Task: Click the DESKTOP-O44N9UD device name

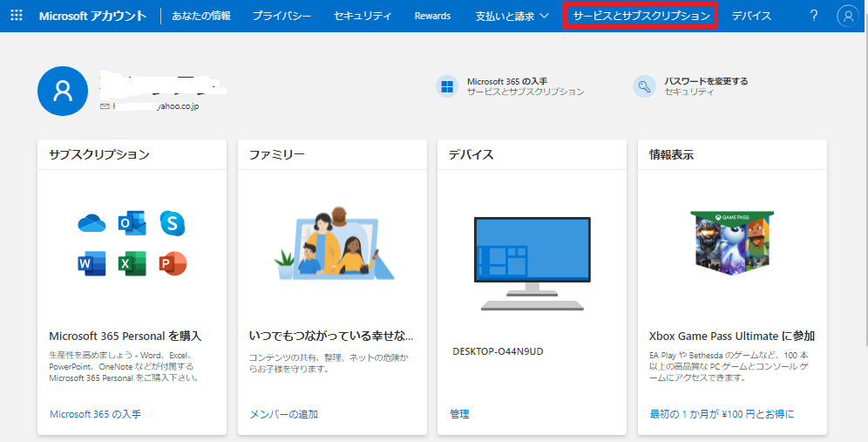Action: click(x=498, y=351)
